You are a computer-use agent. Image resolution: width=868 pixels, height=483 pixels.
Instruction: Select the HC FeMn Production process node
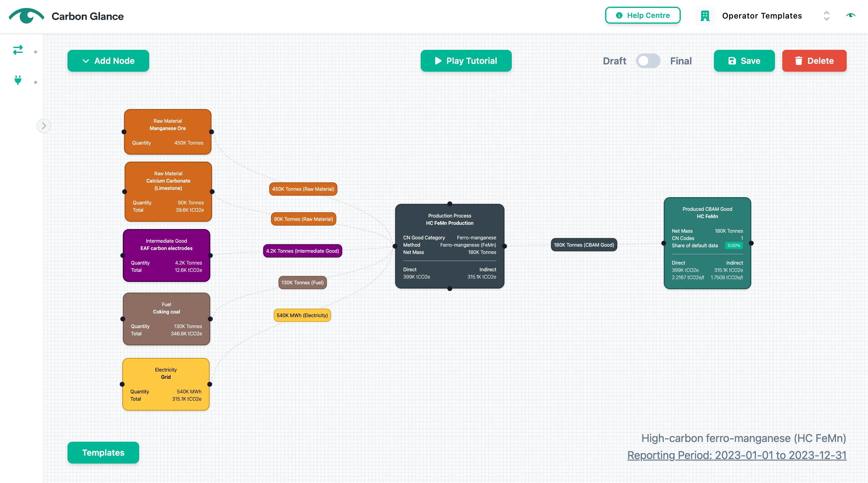(x=449, y=246)
